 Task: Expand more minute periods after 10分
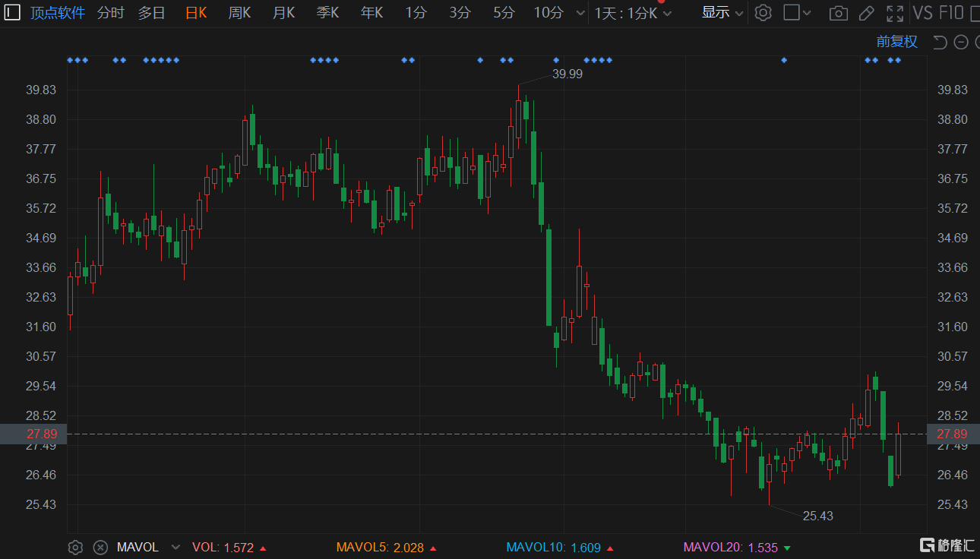coord(580,13)
